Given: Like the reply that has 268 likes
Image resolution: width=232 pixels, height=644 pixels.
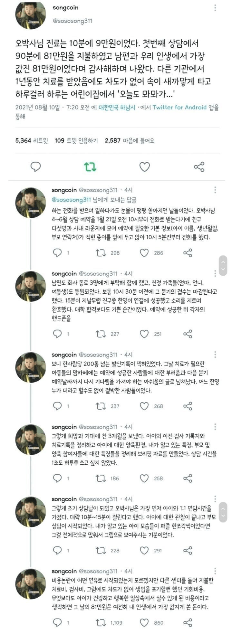Looking at the screenshot, I should [144, 406].
